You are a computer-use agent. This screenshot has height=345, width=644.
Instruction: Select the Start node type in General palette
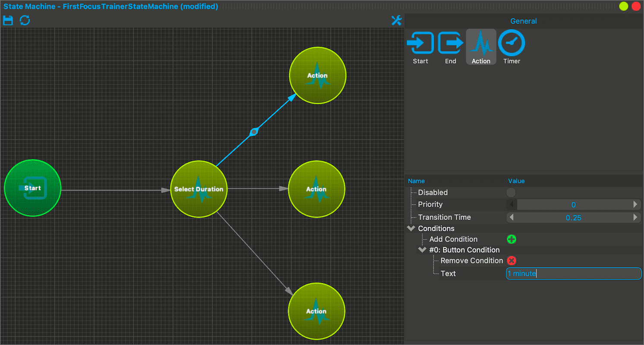coord(420,47)
